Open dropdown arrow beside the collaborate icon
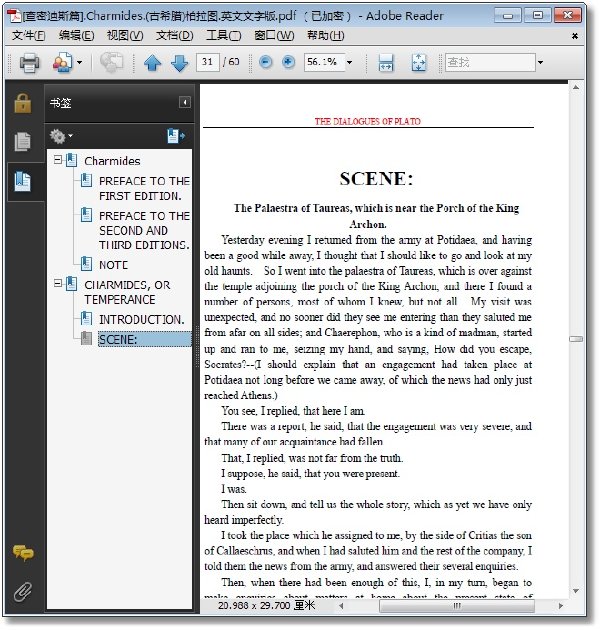600x630 pixels. click(x=79, y=63)
